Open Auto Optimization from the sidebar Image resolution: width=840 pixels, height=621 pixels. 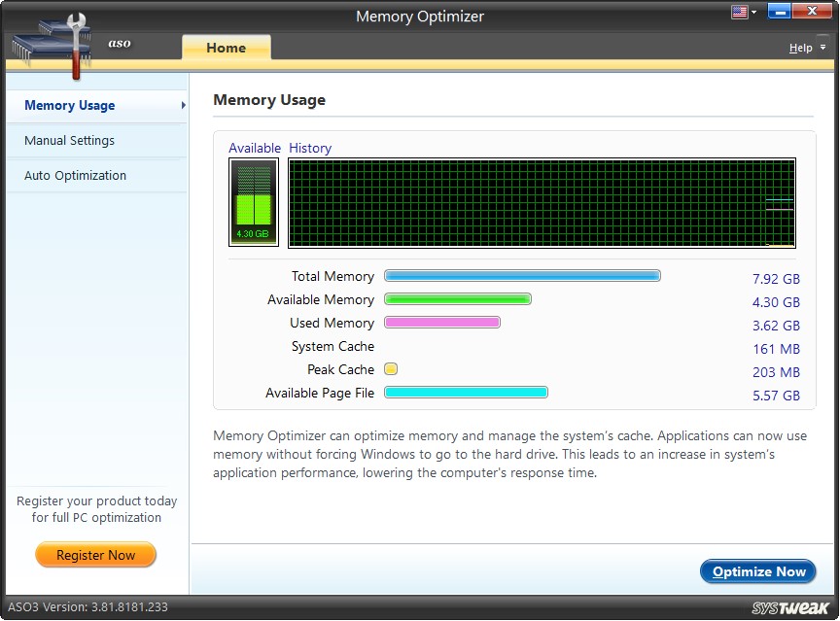[x=74, y=175]
